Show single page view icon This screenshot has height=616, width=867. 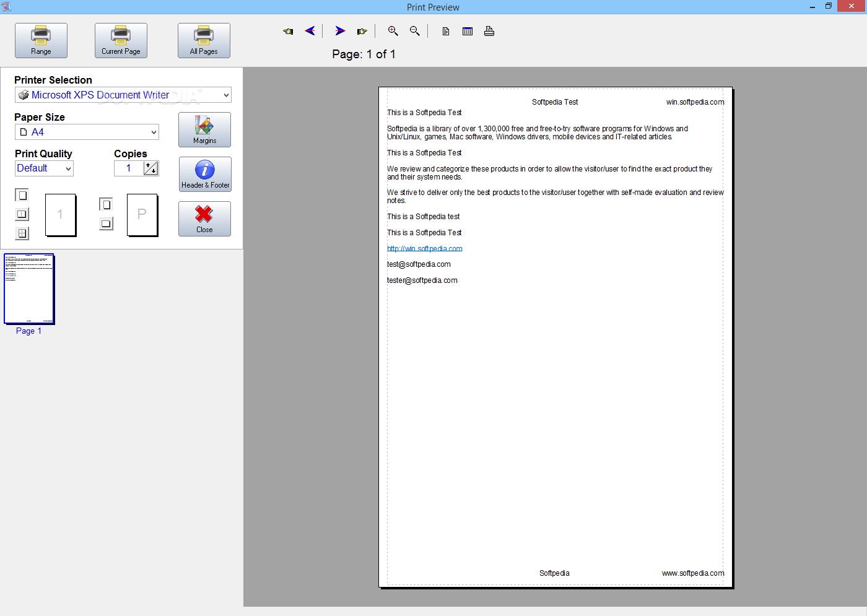click(x=446, y=31)
